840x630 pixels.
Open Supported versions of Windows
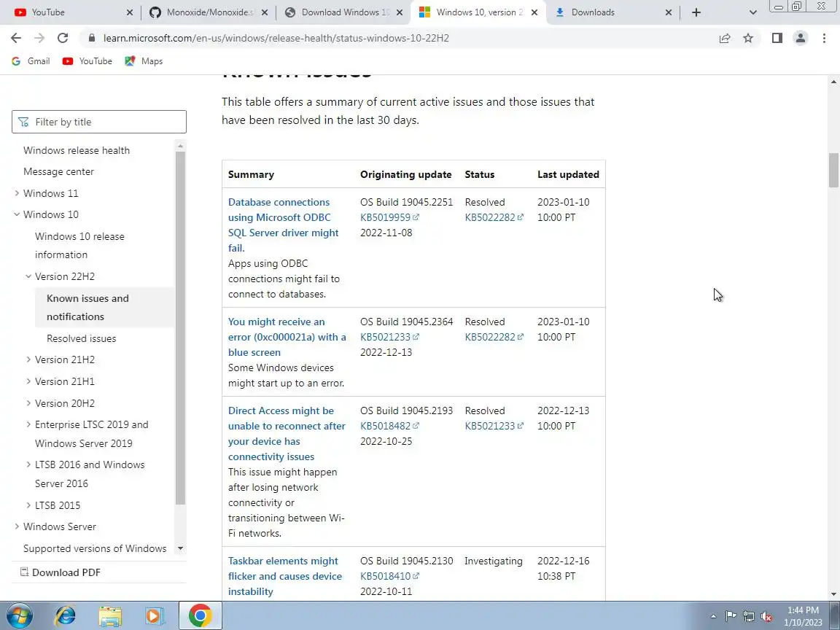95,548
